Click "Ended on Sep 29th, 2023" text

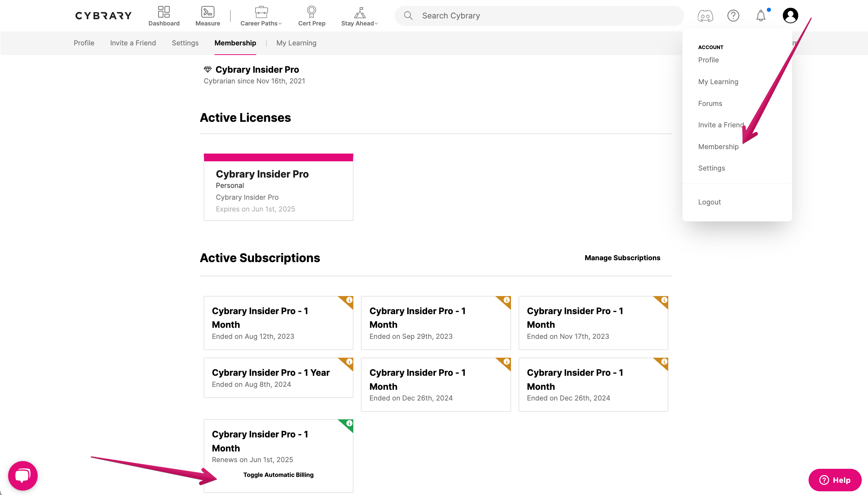(x=411, y=336)
